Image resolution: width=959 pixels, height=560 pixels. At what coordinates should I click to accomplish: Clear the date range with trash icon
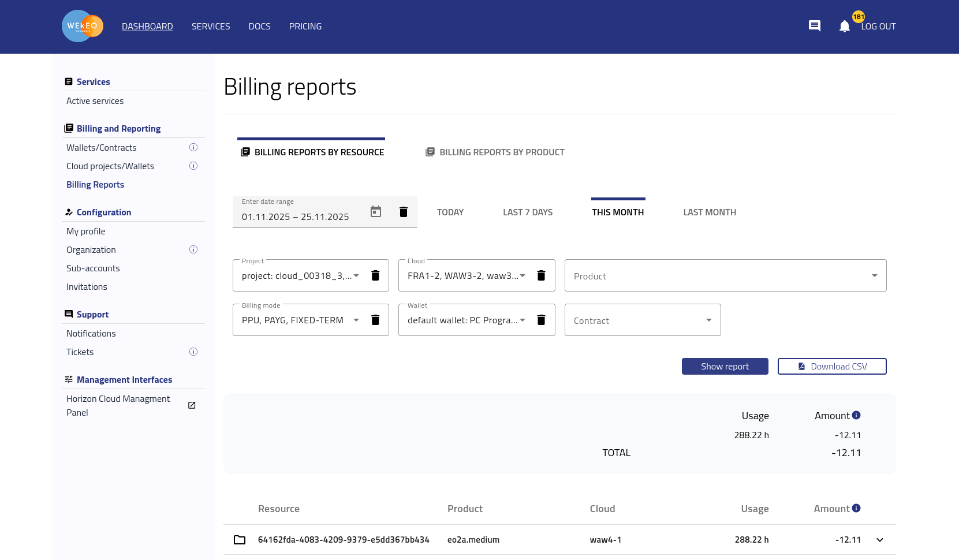[x=404, y=212]
